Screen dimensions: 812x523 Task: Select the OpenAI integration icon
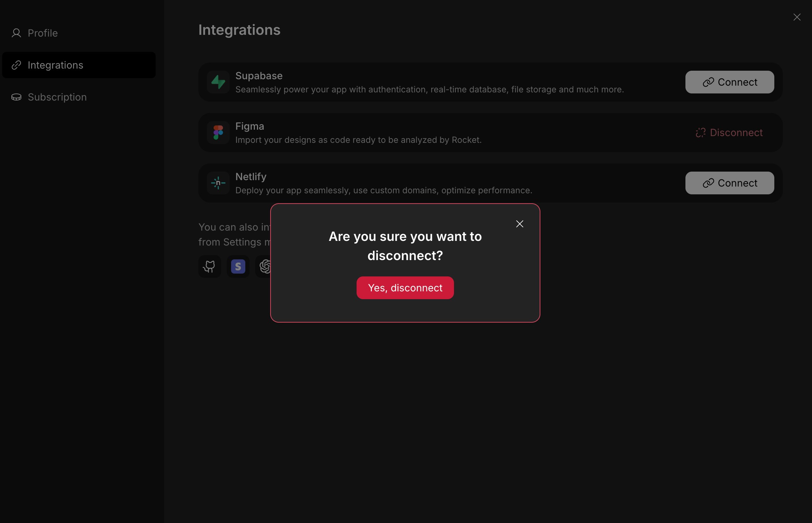[266, 266]
